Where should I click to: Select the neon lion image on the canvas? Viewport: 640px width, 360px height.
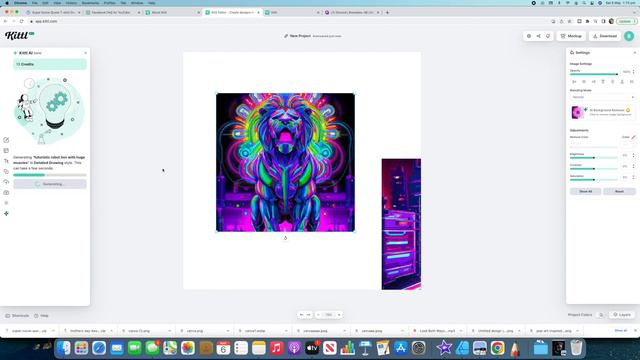[285, 162]
